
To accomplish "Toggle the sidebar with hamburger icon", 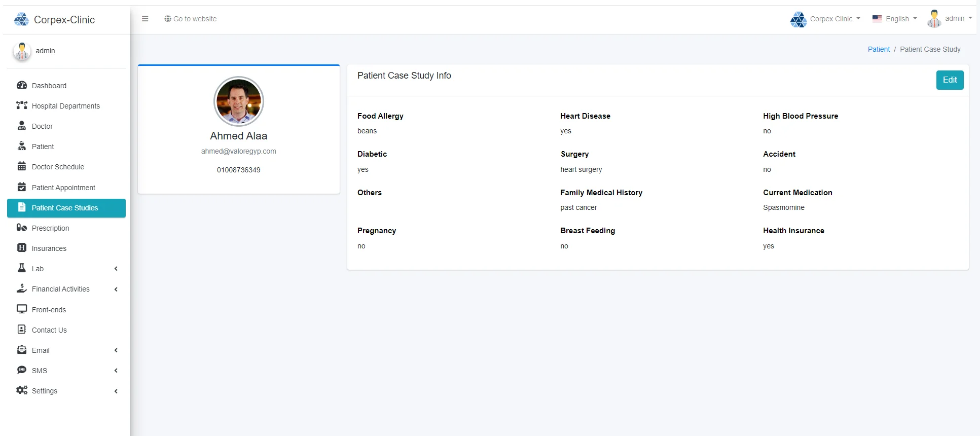I will click(145, 19).
